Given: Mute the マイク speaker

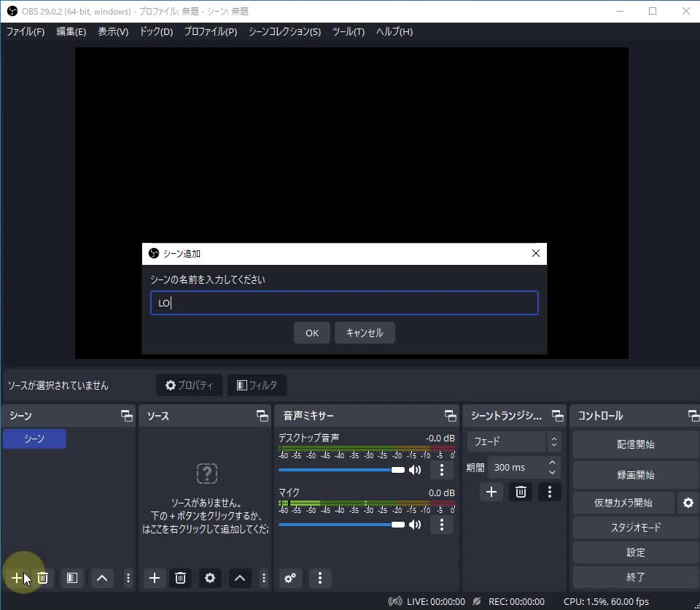Looking at the screenshot, I should tap(415, 525).
